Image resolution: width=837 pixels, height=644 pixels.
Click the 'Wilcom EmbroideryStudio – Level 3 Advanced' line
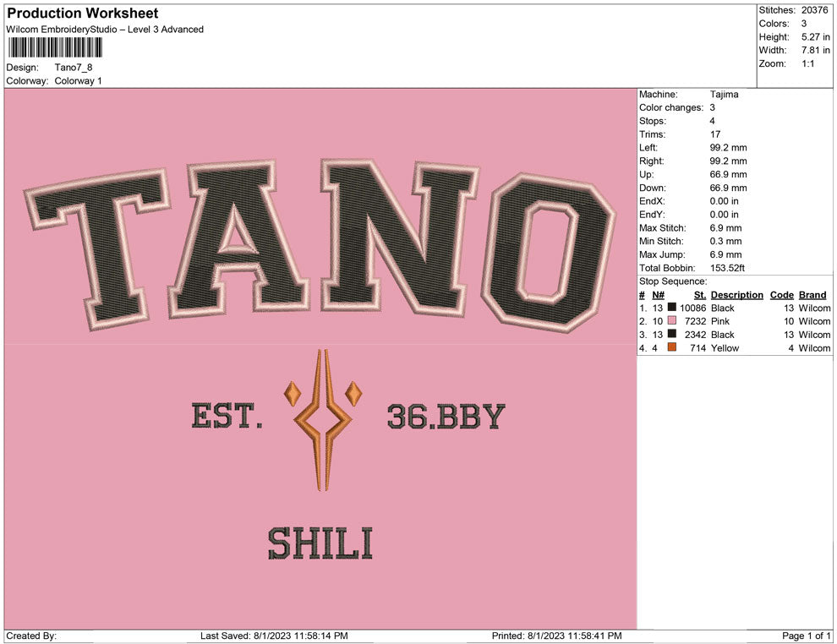[105, 30]
